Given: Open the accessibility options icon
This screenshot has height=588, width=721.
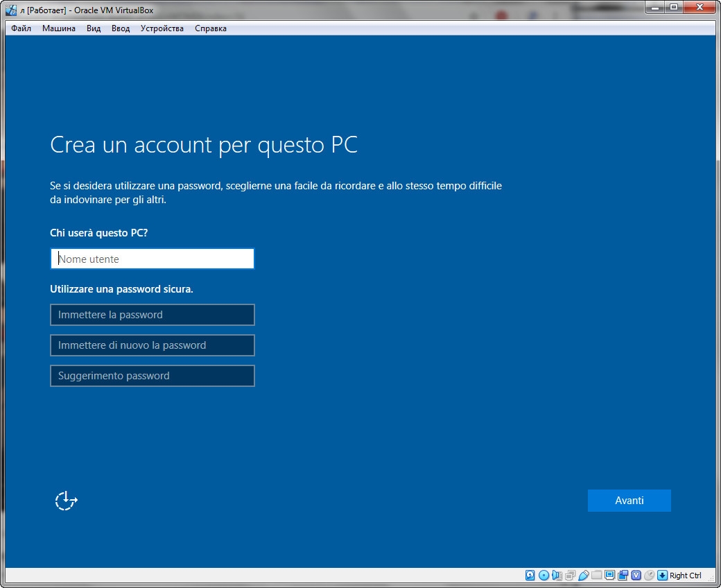Looking at the screenshot, I should [66, 501].
